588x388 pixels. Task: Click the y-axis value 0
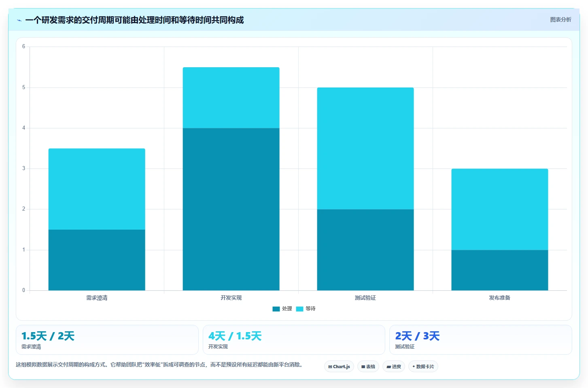(23, 290)
